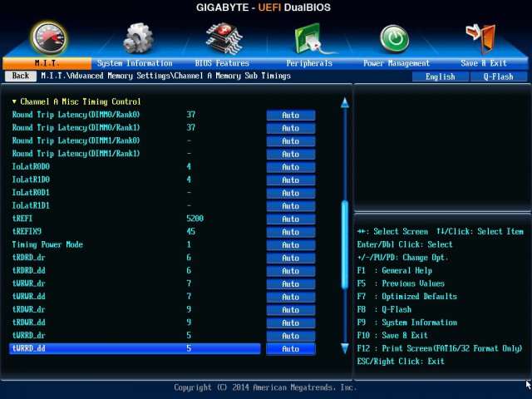Click the F7 Optimized Defaults help line
Screen dimensions: 532x399
pos(407,296)
